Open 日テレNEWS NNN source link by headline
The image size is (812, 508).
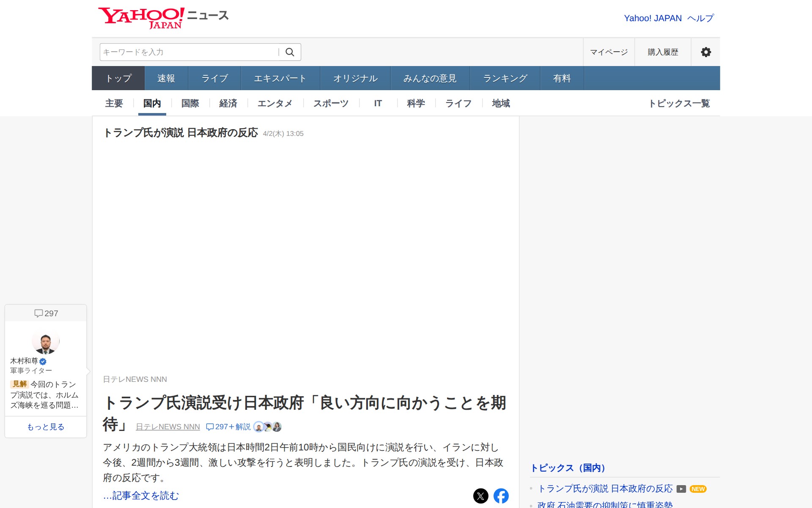click(x=167, y=427)
